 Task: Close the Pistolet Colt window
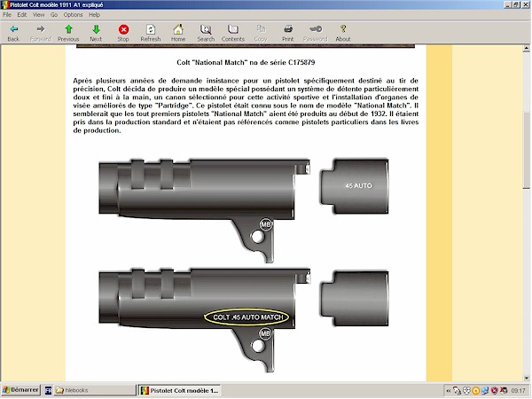pos(525,4)
